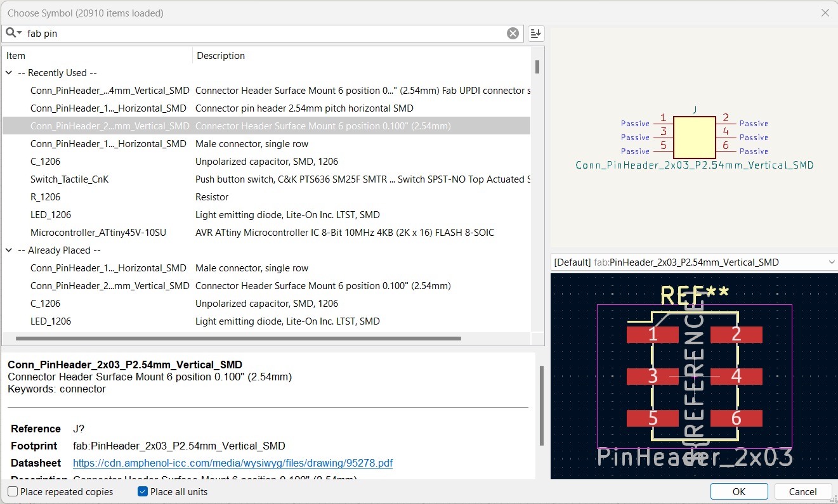Select R_1206 resistor symbol

[x=266, y=197]
